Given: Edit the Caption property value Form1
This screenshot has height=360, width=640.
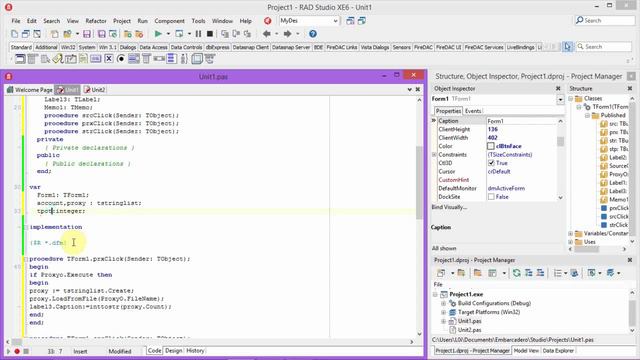Looking at the screenshot, I should coord(521,121).
